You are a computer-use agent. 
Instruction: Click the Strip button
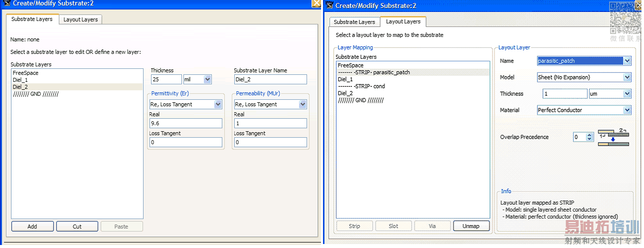click(354, 226)
